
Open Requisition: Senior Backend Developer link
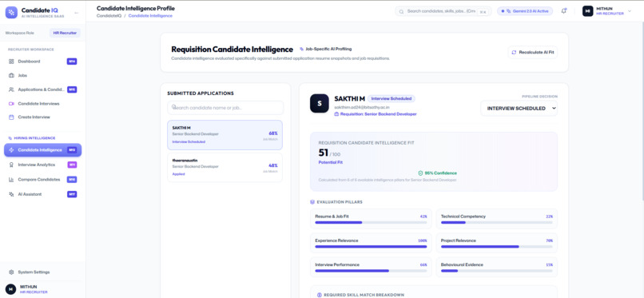pyautogui.click(x=376, y=114)
